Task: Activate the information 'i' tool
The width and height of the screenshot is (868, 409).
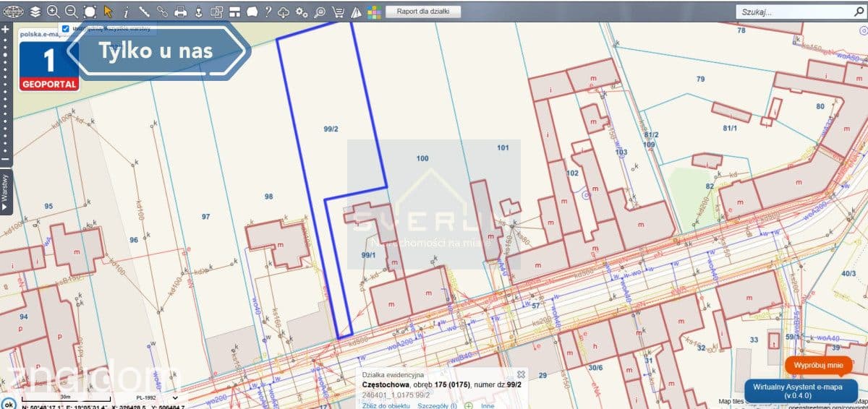Action: pos(126,12)
